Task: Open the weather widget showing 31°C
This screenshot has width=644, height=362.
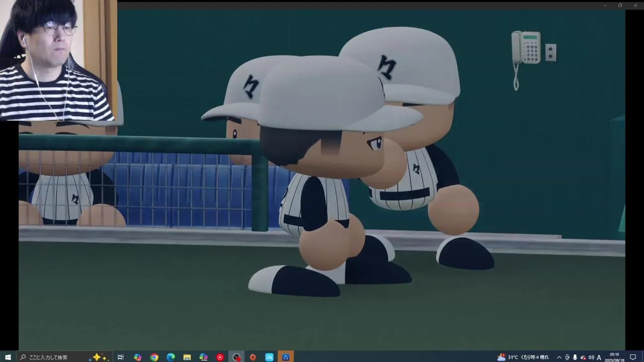Action: coord(523,357)
